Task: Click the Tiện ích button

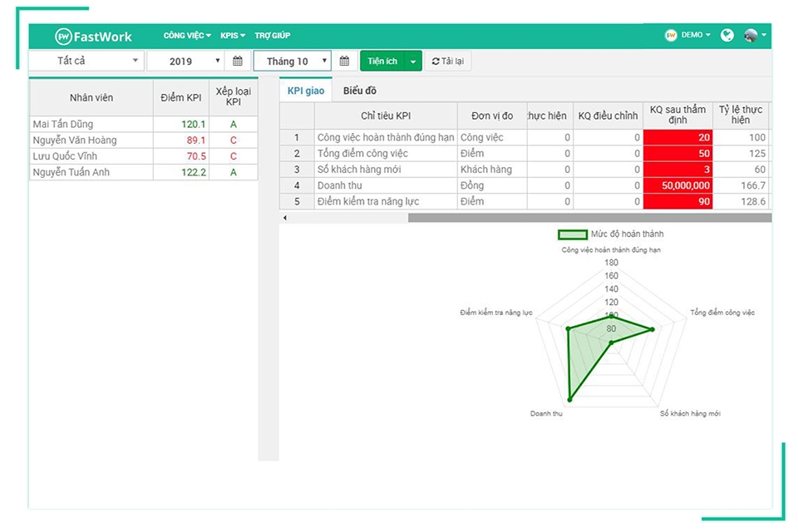Action: 384,61
